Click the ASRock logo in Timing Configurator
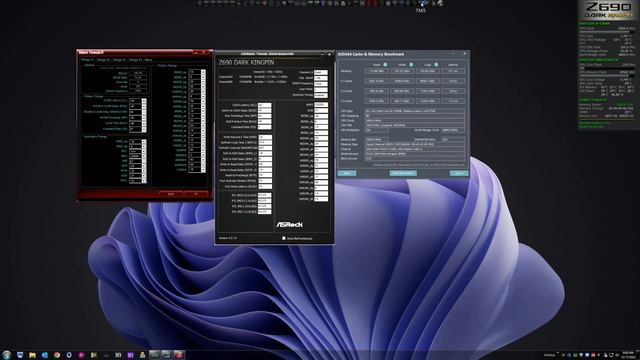This screenshot has width=640, height=360. pos(289,224)
